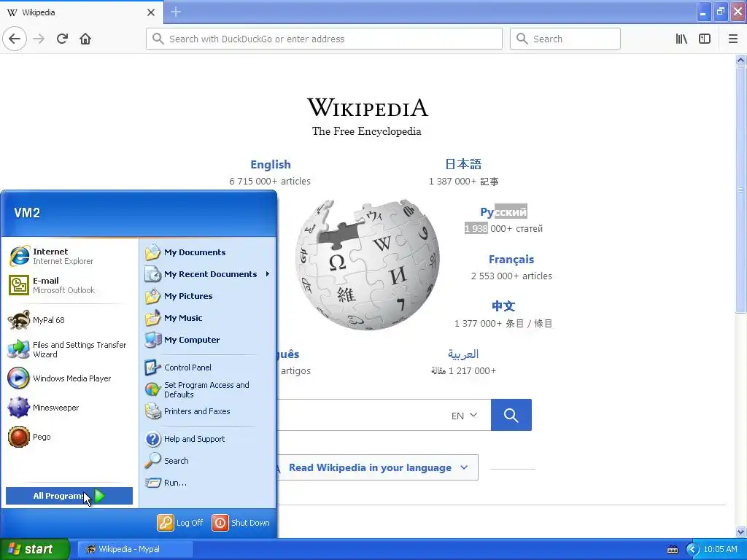Launch MyPal 68 from Start menu
The width and height of the screenshot is (747, 560).
coord(69,320)
